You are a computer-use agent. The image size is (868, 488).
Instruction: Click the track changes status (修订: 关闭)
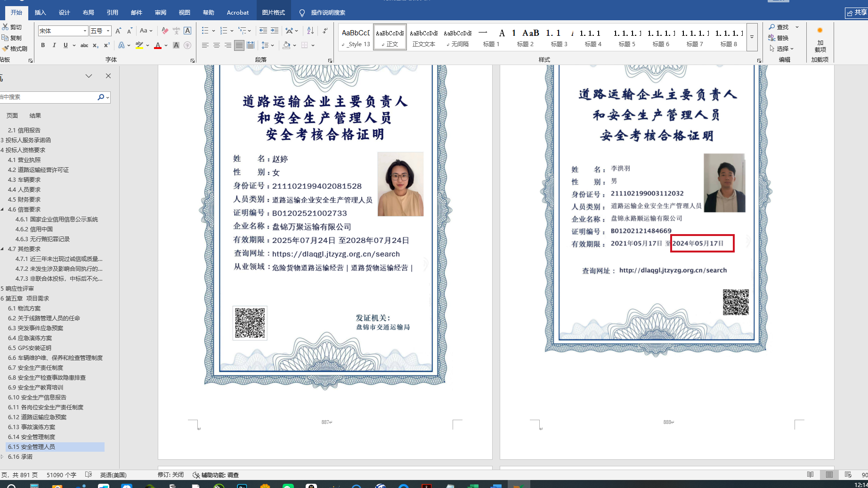pos(170,475)
